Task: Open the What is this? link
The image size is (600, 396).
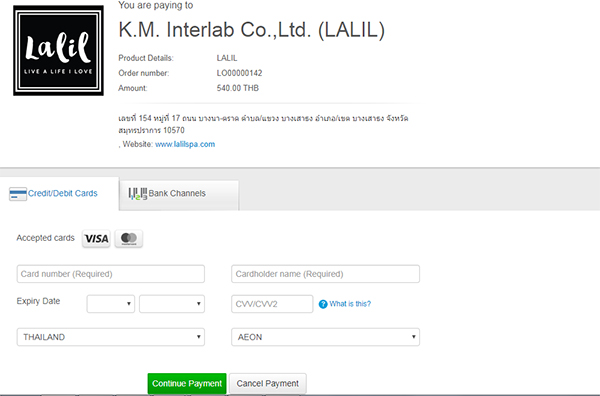Action: (x=350, y=304)
